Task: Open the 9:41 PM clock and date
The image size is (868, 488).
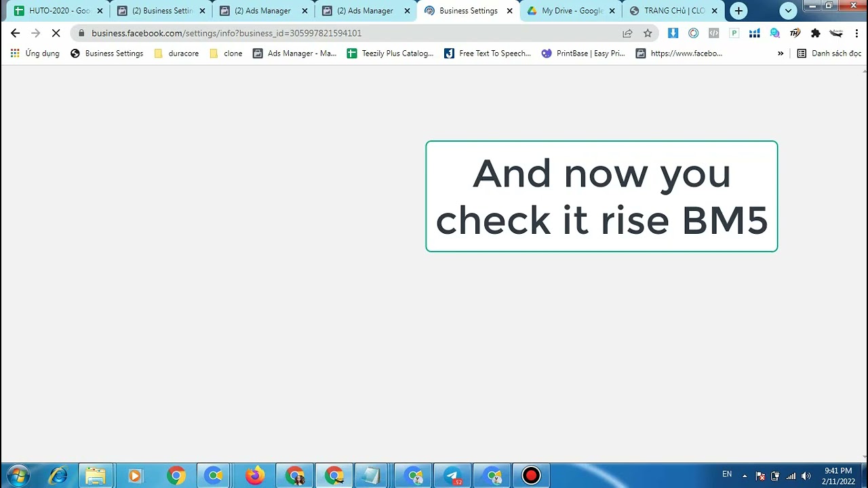Action: [838, 476]
